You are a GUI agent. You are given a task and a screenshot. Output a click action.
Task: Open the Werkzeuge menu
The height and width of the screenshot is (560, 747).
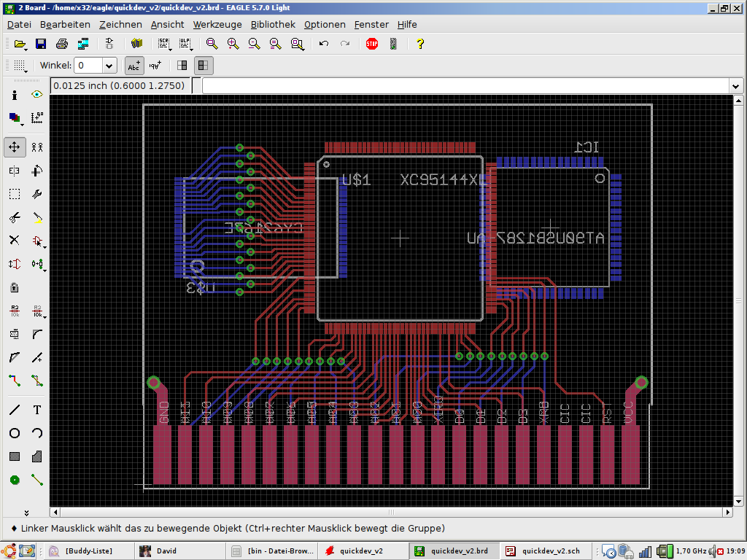click(217, 24)
